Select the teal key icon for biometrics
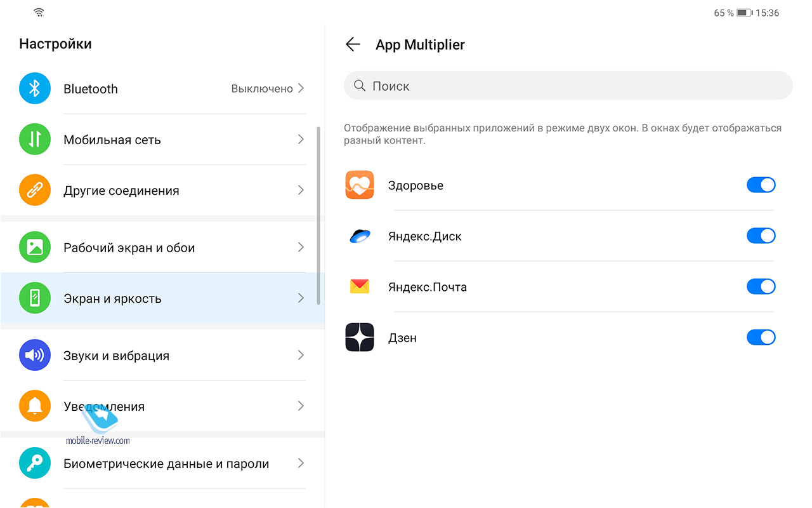This screenshot has width=812, height=508. 35,464
